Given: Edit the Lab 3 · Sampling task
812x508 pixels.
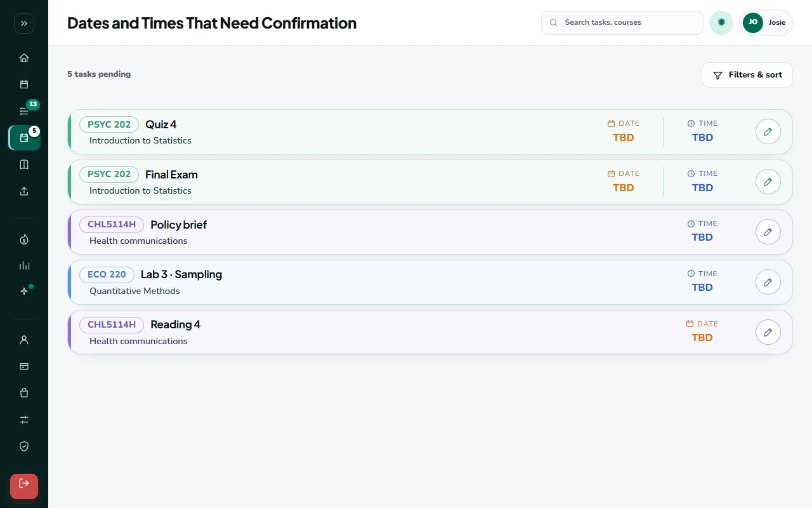Looking at the screenshot, I should coord(768,282).
